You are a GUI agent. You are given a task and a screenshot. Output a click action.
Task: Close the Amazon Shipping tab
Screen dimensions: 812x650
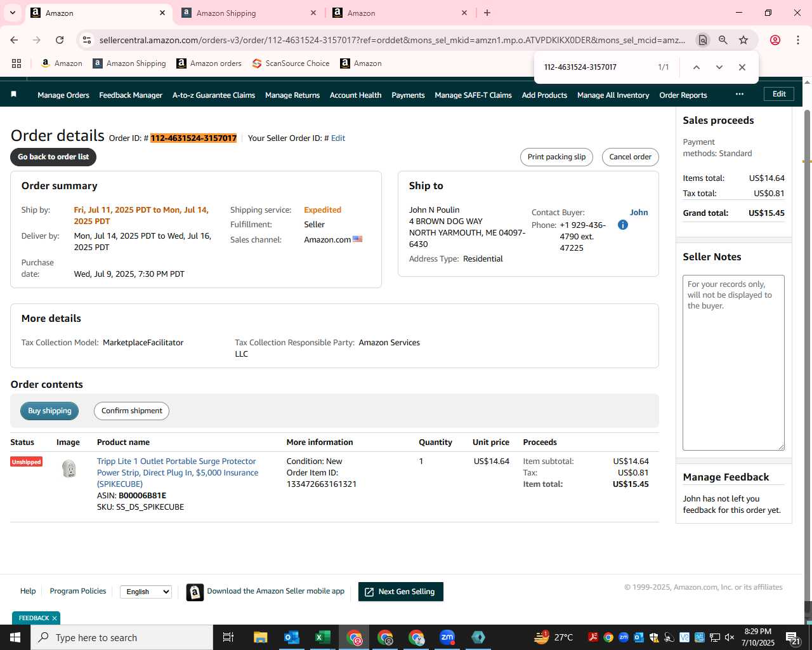(313, 13)
